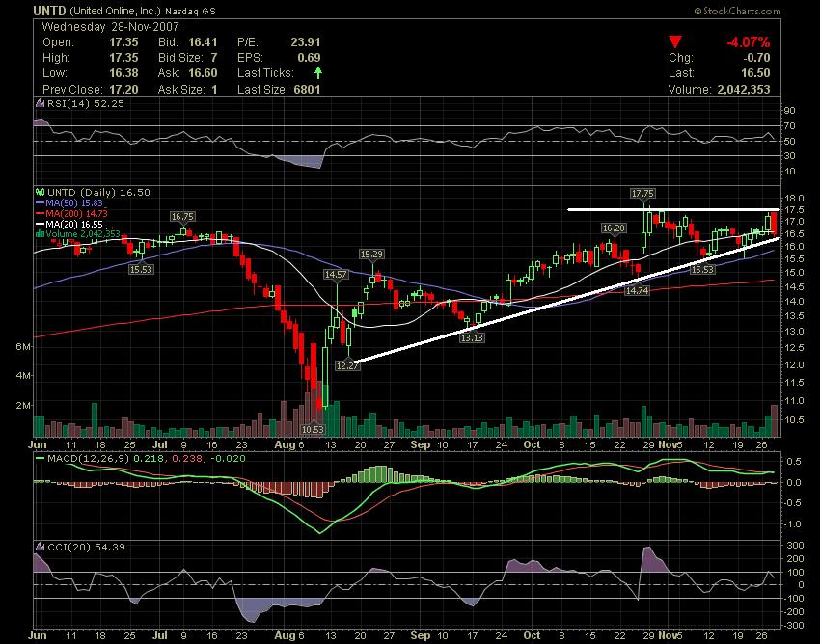This screenshot has height=644, width=820.
Task: Click the small icon before CCI(20) label
Action: [x=40, y=547]
